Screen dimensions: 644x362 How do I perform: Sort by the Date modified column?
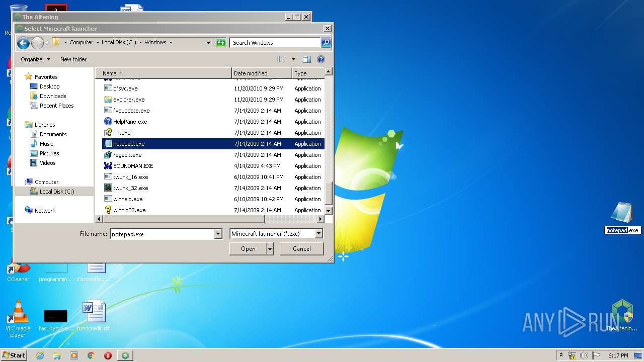point(262,73)
